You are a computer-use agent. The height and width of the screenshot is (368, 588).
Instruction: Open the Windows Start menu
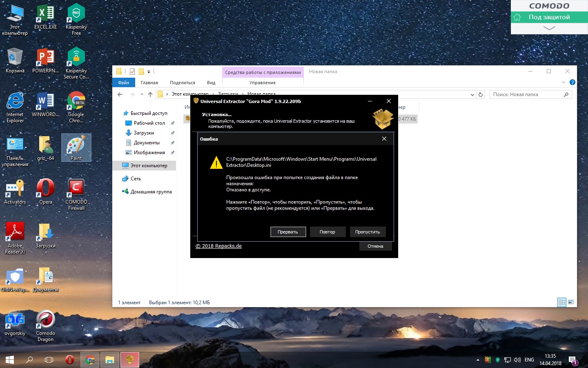10,360
